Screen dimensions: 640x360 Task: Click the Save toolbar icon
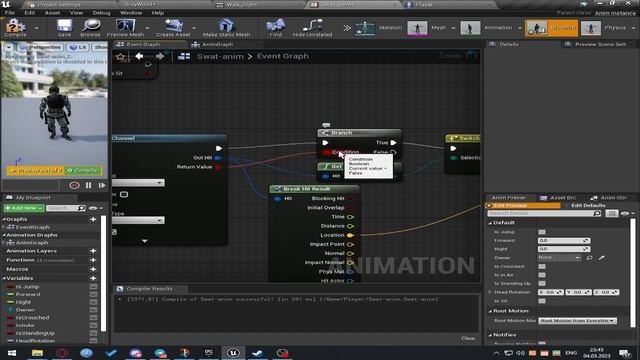pos(64,27)
